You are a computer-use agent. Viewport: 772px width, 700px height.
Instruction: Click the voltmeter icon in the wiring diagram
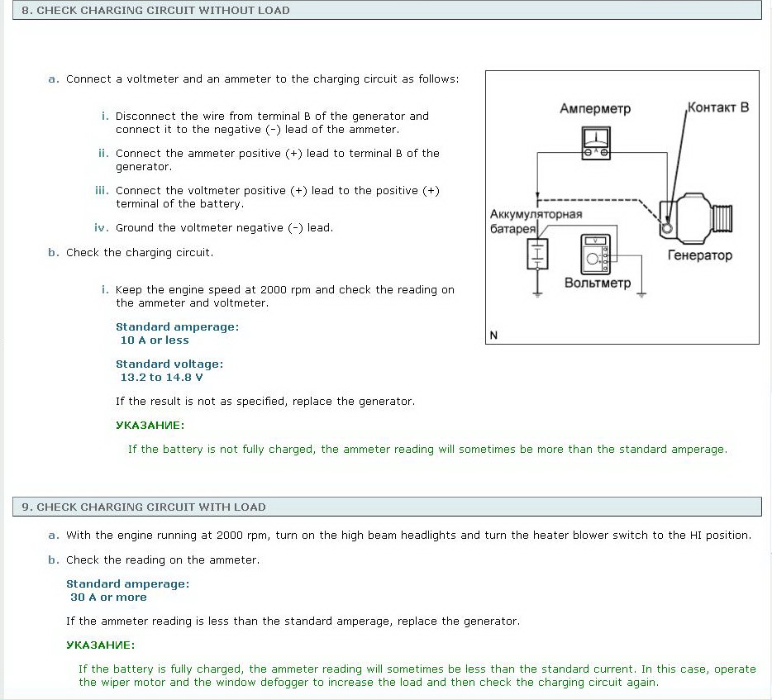(594, 255)
